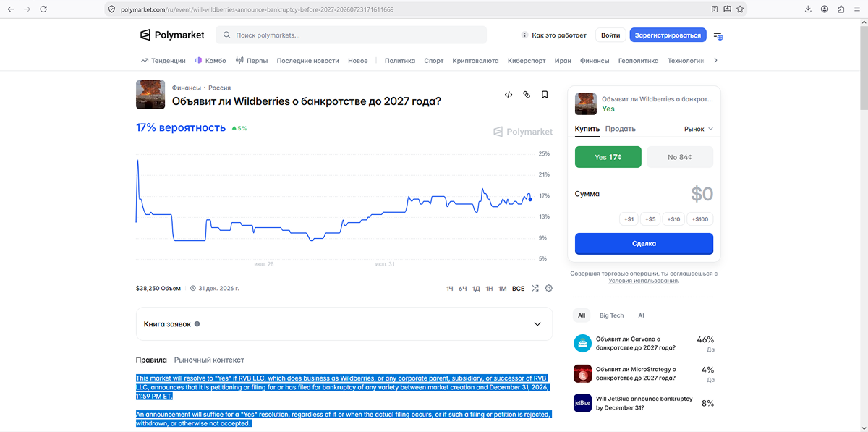Click the MicroStrategy market thumbnail
Viewport: 868px width, 432px height.
click(583, 373)
